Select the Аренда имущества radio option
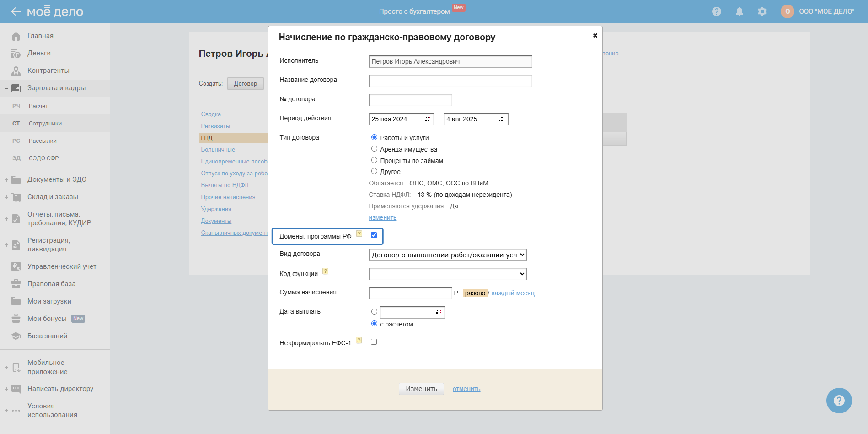The height and width of the screenshot is (434, 868). pos(374,149)
